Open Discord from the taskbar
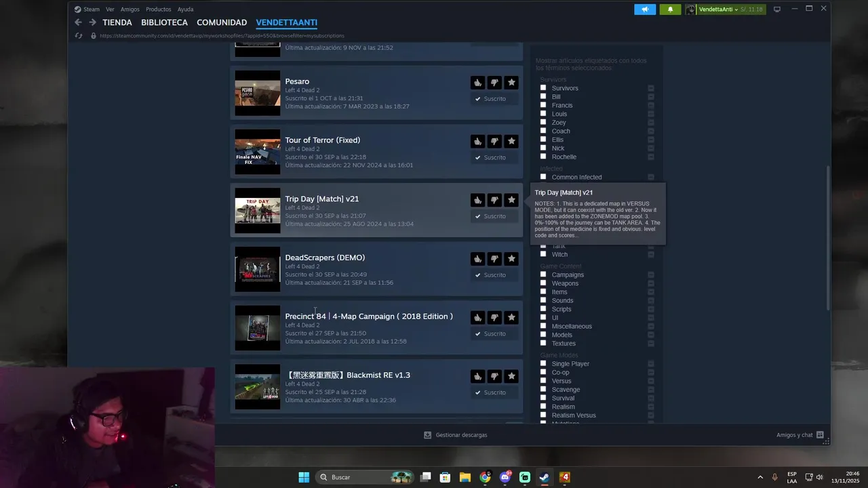Viewport: 868px width, 488px height. coord(505,477)
